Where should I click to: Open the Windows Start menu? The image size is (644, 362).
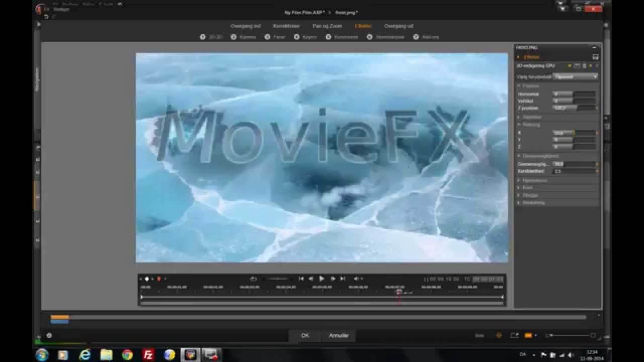click(x=42, y=354)
